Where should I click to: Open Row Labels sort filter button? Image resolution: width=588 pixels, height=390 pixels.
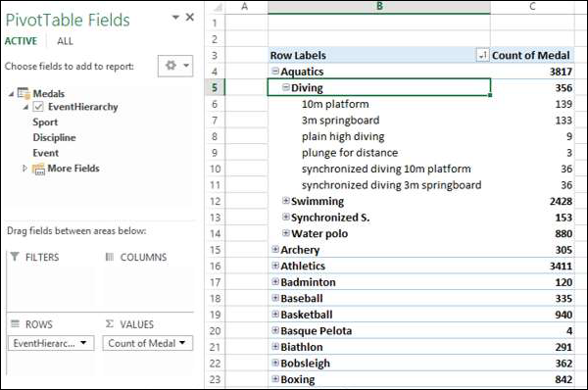[x=482, y=56]
